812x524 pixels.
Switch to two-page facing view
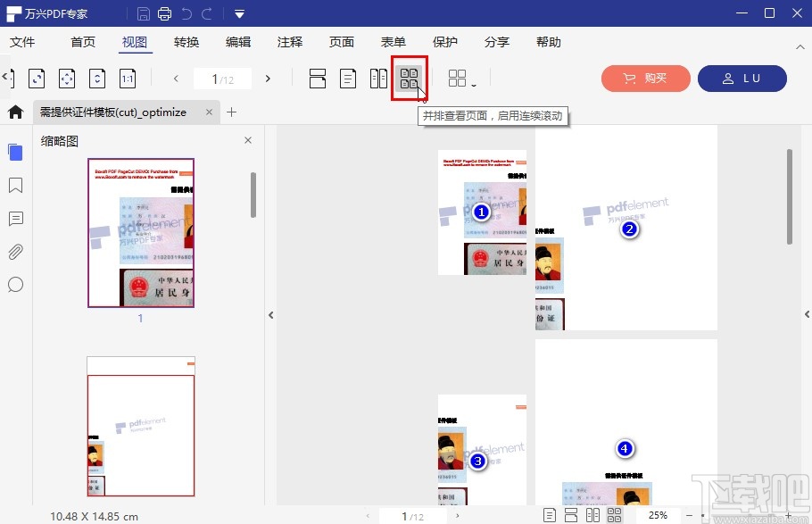[378, 79]
